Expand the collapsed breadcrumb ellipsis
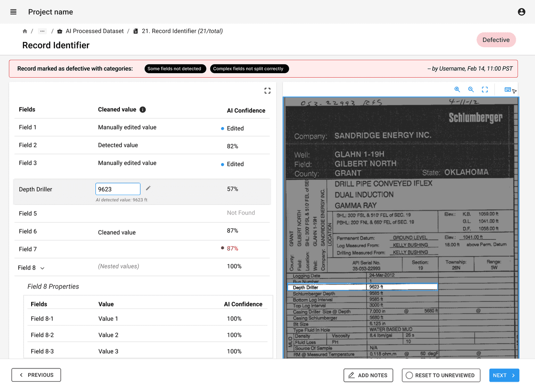535x392 pixels. [42, 31]
